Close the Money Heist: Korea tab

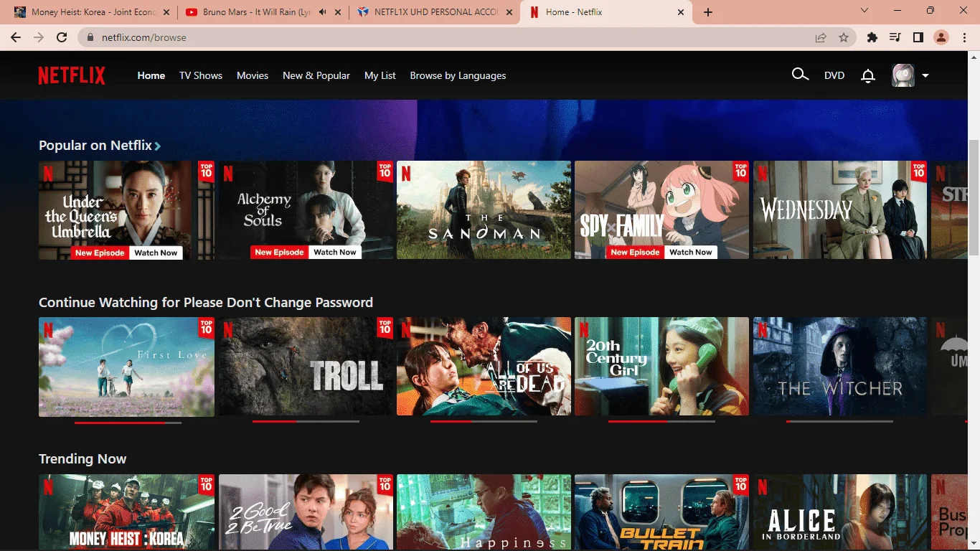click(167, 12)
